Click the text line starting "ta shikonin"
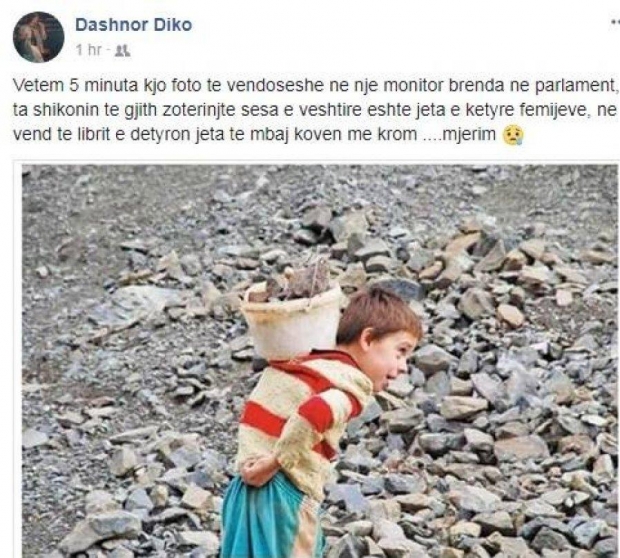Viewport: 620px width, 558px height. (x=315, y=110)
